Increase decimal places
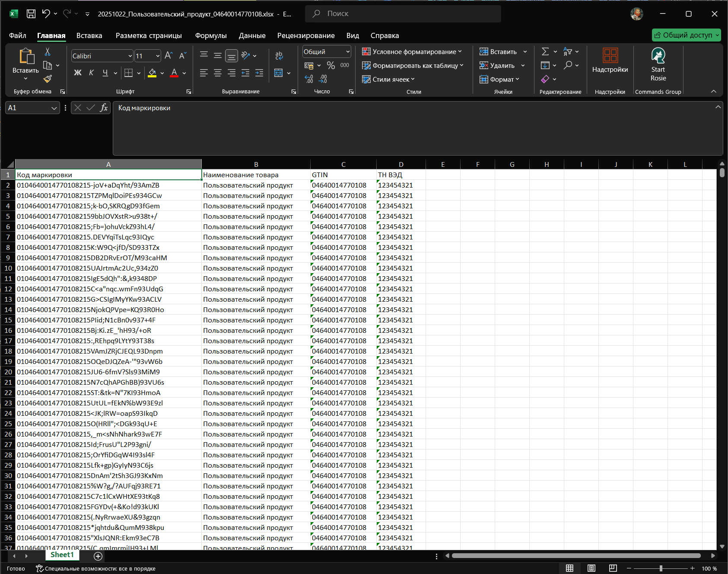The height and width of the screenshot is (574, 728). pos(309,80)
